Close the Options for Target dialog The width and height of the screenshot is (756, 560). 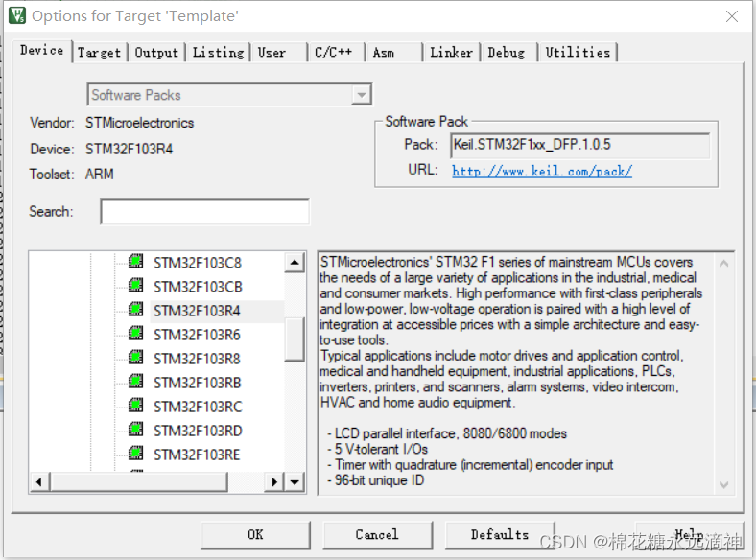tap(732, 16)
